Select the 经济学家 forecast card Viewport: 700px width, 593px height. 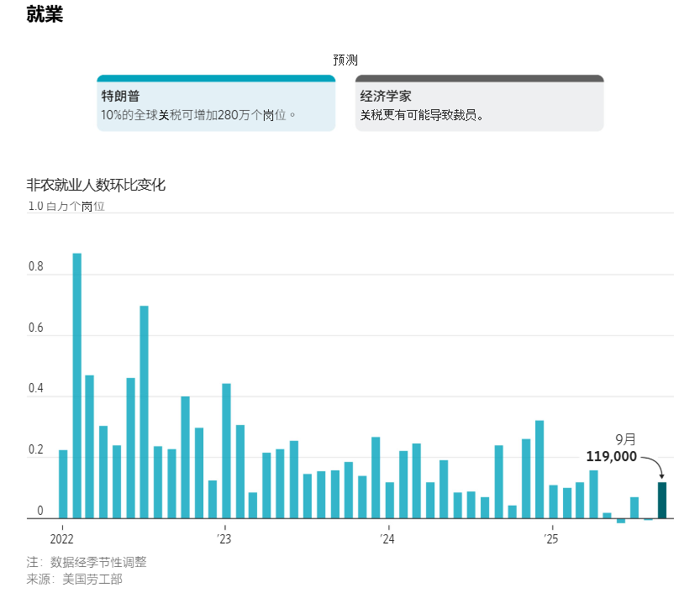[x=479, y=104]
